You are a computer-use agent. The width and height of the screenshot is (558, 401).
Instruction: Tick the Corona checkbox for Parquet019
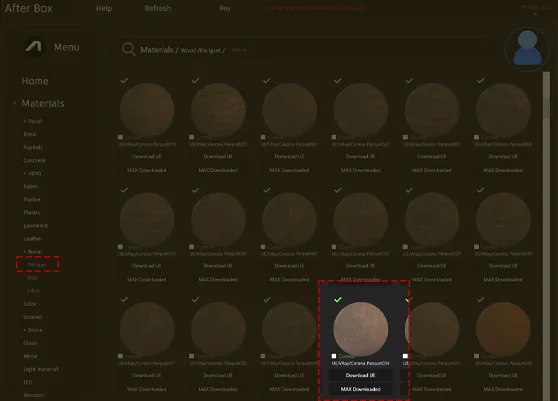[120, 137]
